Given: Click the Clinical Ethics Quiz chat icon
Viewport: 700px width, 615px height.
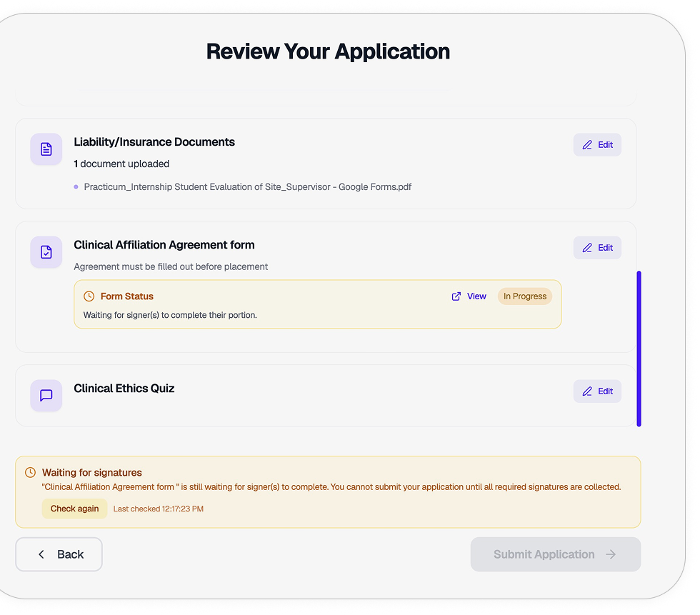Looking at the screenshot, I should pyautogui.click(x=46, y=396).
